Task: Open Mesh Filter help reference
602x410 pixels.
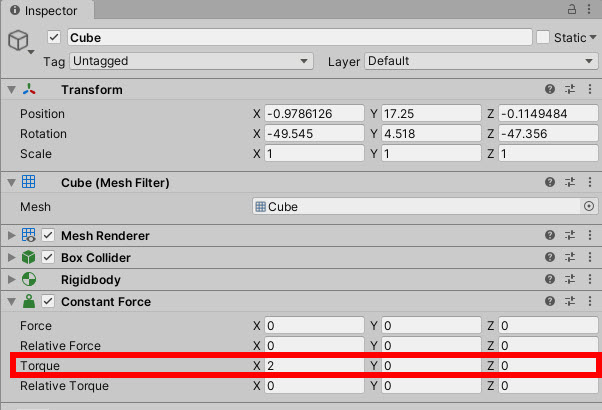Action: pyautogui.click(x=550, y=182)
